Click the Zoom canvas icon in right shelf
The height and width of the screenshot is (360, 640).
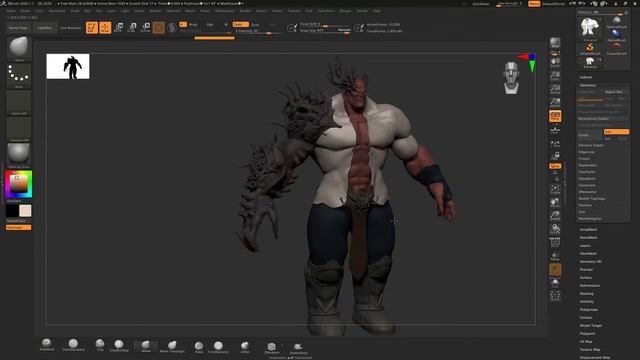tap(555, 76)
